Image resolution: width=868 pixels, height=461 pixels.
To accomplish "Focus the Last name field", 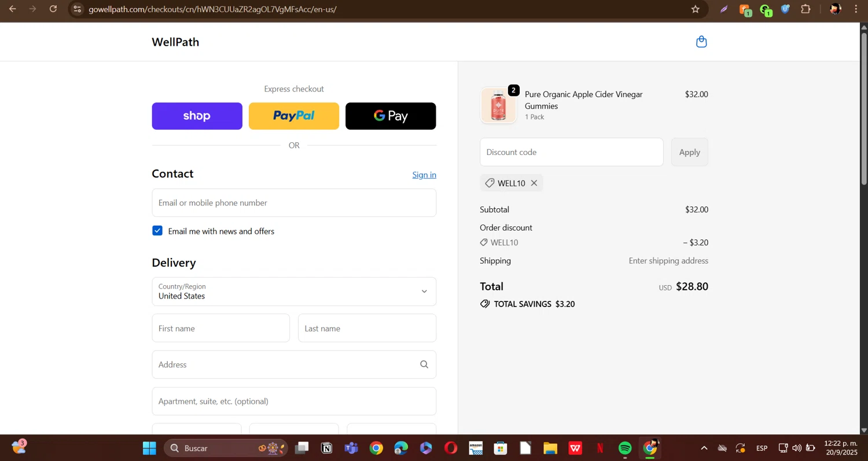I will pyautogui.click(x=367, y=329).
